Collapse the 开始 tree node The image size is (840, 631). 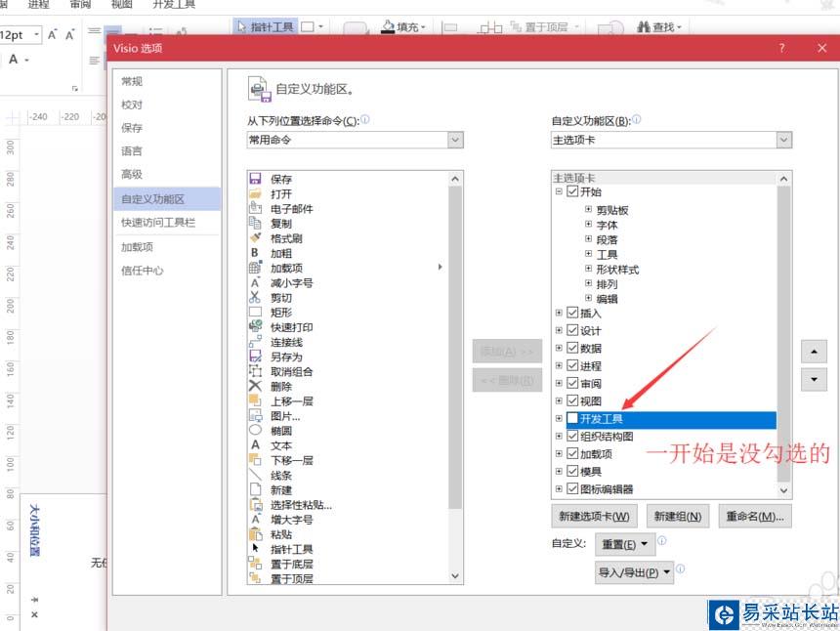559,191
